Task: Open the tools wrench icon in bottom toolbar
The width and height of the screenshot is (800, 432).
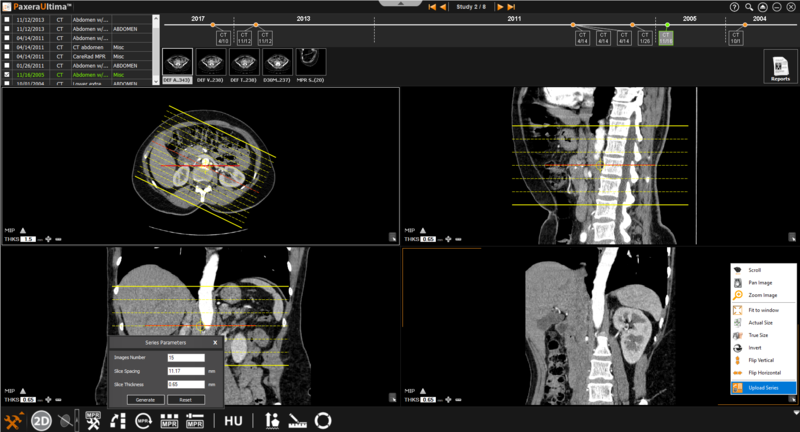Action: click(x=14, y=421)
